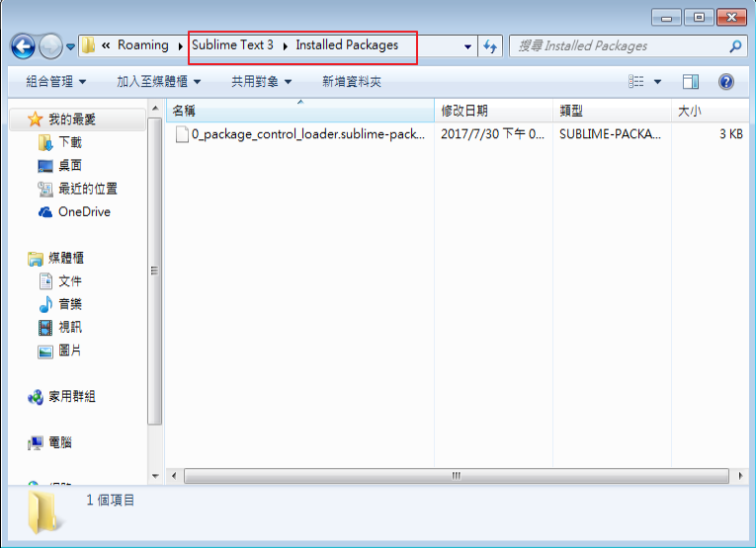Open the 共用對象 toolbar menu
The width and height of the screenshot is (756, 548).
coord(261,81)
